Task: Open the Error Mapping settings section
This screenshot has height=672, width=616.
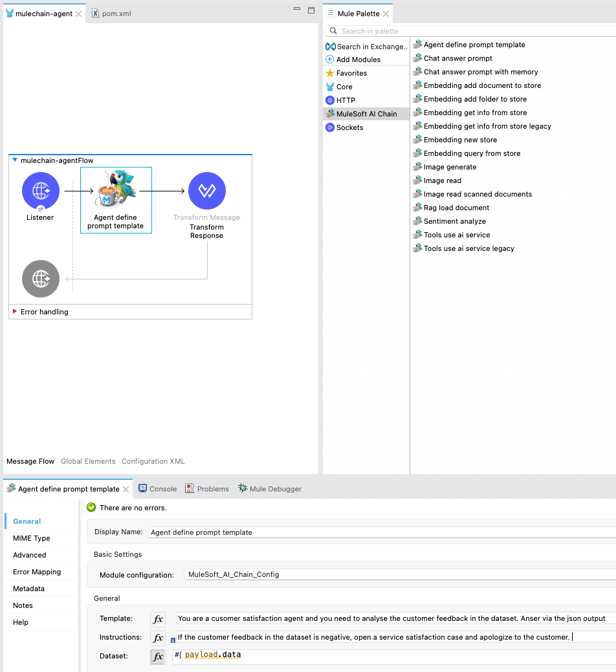Action: click(37, 572)
